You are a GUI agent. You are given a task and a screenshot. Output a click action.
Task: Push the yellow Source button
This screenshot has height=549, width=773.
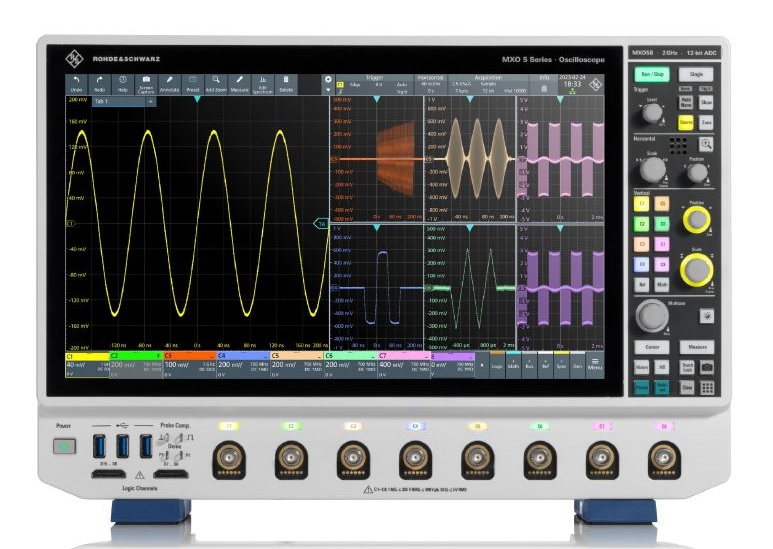tap(686, 122)
